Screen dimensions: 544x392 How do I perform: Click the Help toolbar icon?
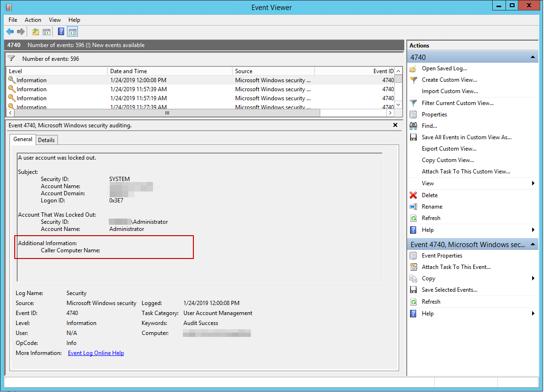click(x=60, y=31)
